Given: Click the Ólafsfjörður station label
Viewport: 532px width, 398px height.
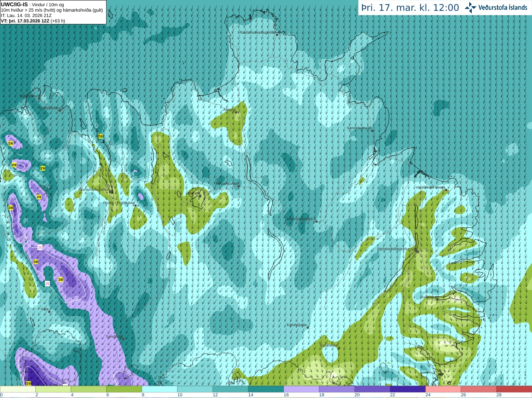Looking at the screenshot, I should pos(49,108).
